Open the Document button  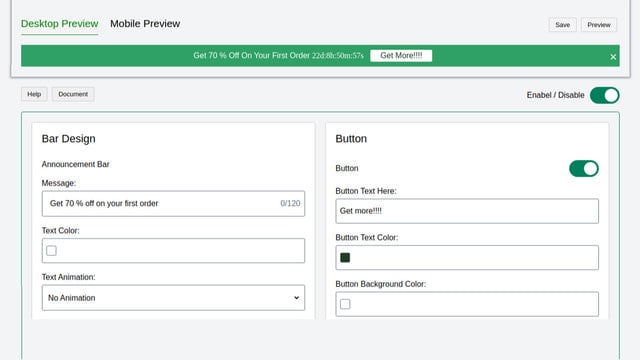[x=73, y=94]
